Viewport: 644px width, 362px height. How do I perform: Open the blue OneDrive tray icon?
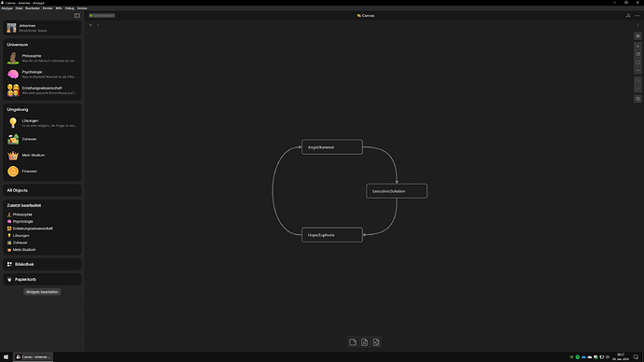(583, 357)
